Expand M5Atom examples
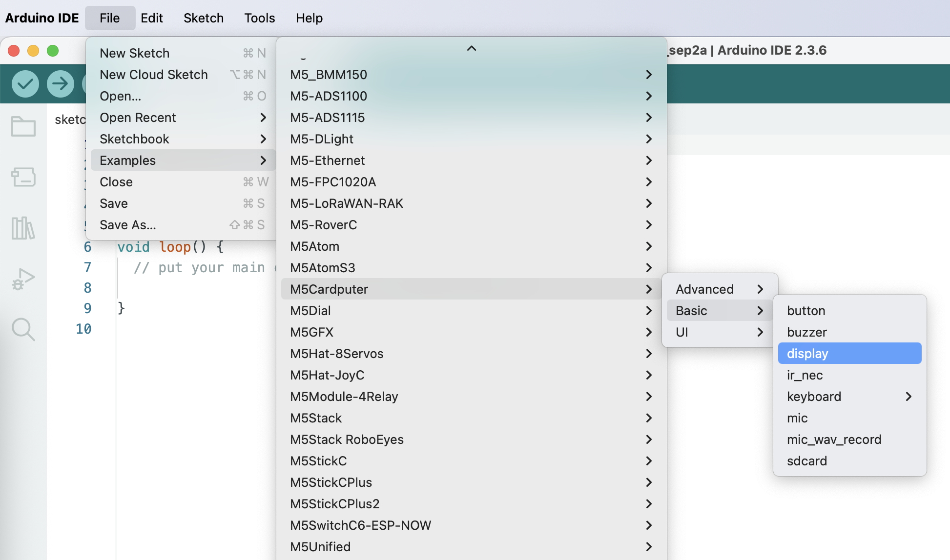The height and width of the screenshot is (560, 950). click(471, 246)
